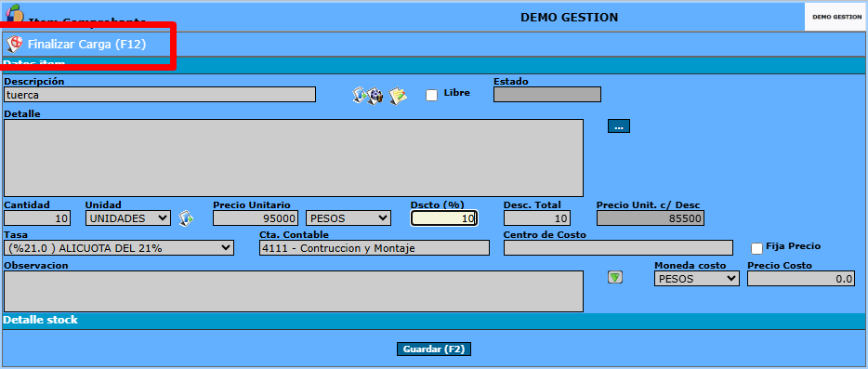Screen dimensions: 868x369
Task: Click inside the Detalle text area
Action: pyautogui.click(x=293, y=158)
